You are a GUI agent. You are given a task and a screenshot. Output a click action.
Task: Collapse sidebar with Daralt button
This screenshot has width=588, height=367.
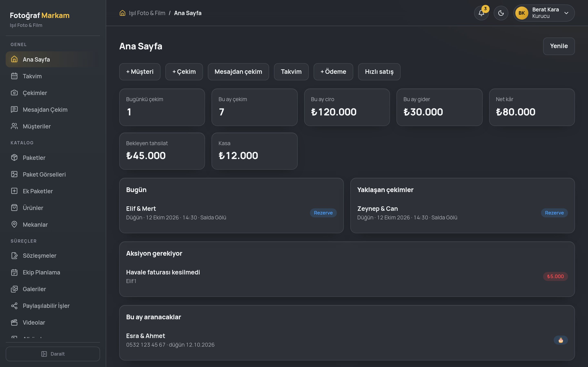(53, 354)
